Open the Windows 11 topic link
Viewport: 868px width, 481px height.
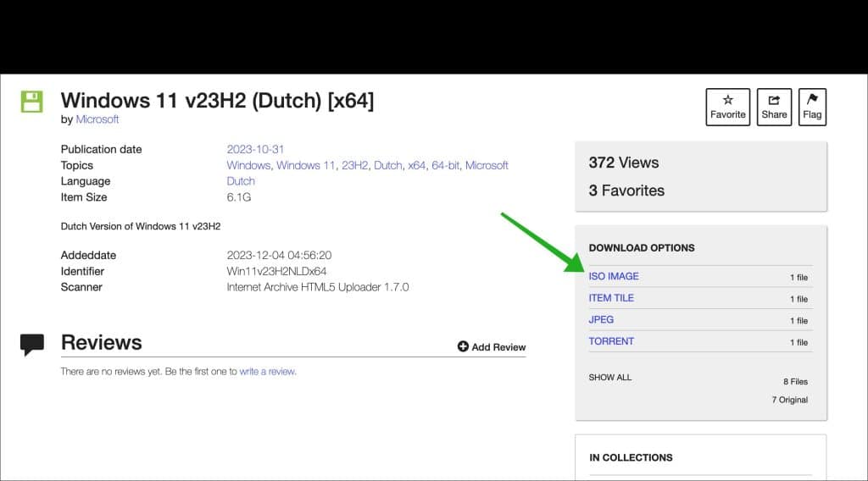tap(305, 165)
